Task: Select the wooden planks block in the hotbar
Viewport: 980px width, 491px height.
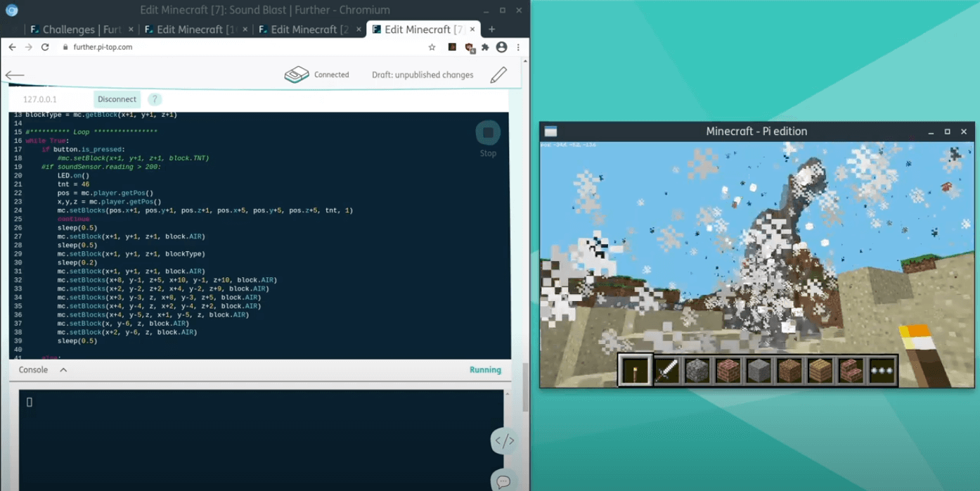Action: tap(820, 370)
